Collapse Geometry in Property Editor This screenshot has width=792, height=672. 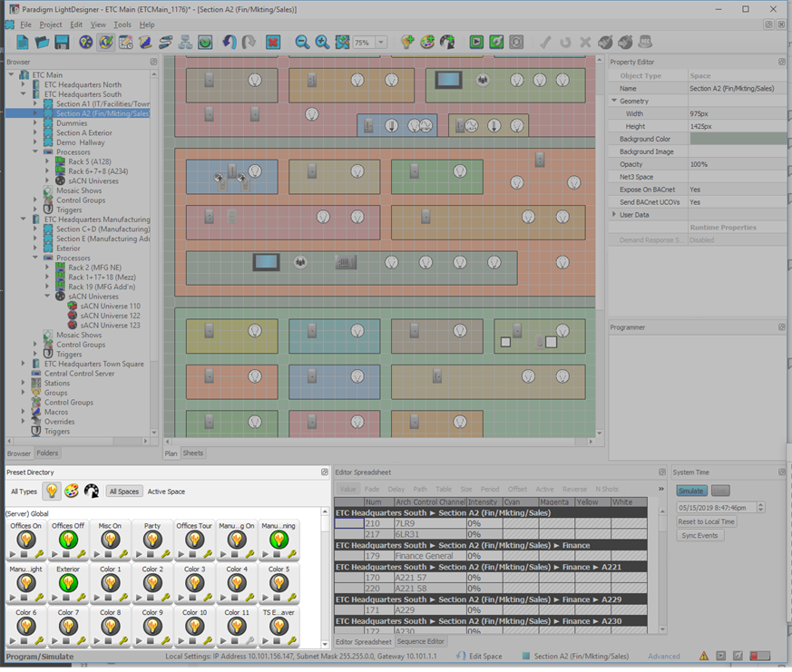614,101
